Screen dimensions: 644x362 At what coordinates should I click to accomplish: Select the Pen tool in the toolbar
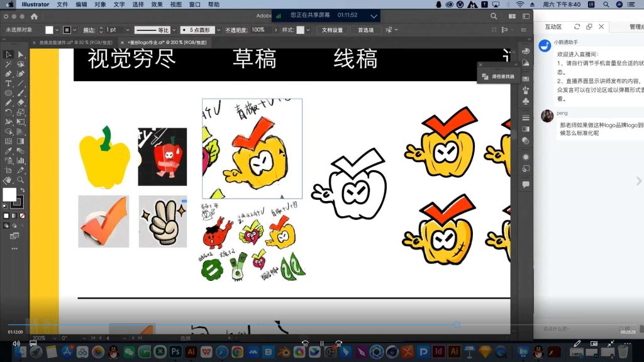[x=8, y=74]
